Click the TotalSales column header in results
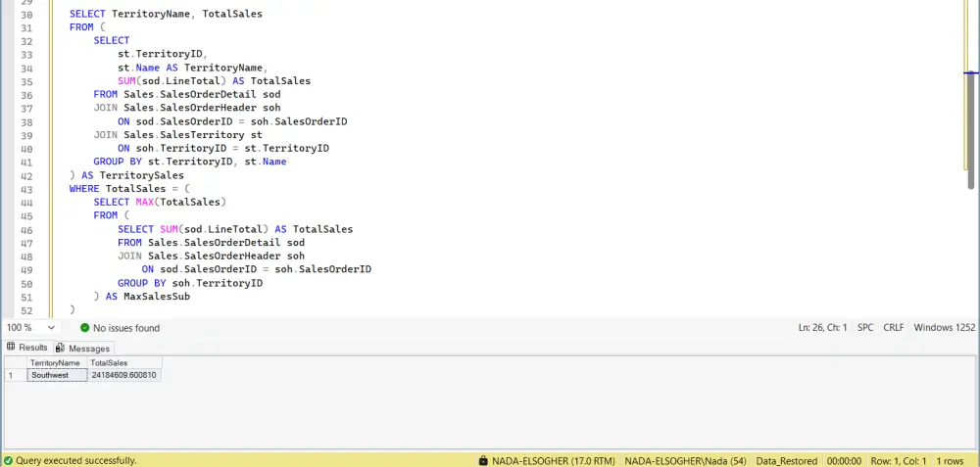This screenshot has width=980, height=467. tap(124, 363)
